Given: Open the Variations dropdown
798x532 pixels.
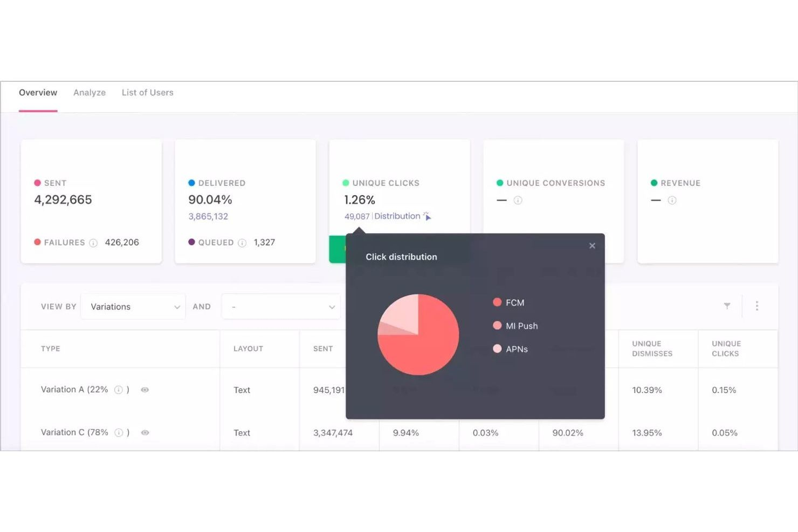Looking at the screenshot, I should (x=133, y=306).
